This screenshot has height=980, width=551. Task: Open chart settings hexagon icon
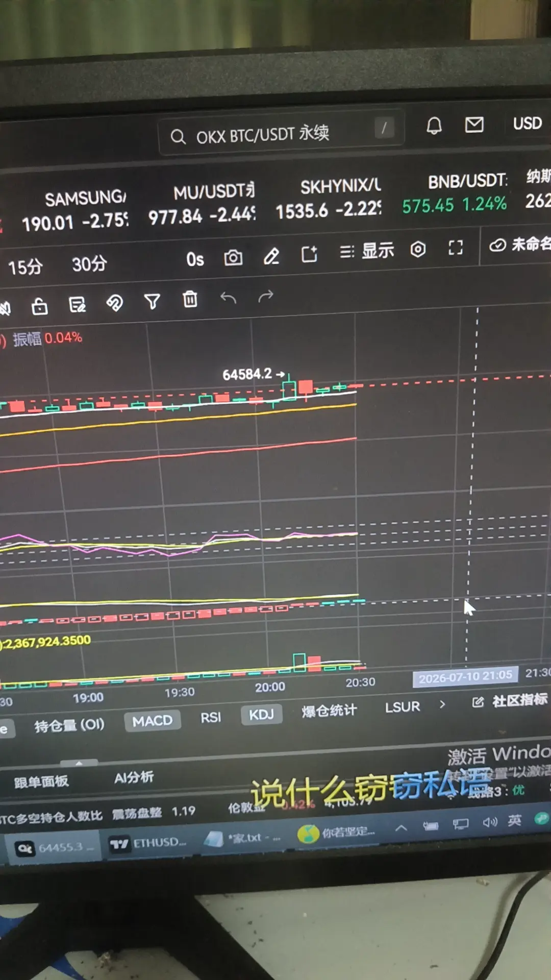tap(418, 249)
